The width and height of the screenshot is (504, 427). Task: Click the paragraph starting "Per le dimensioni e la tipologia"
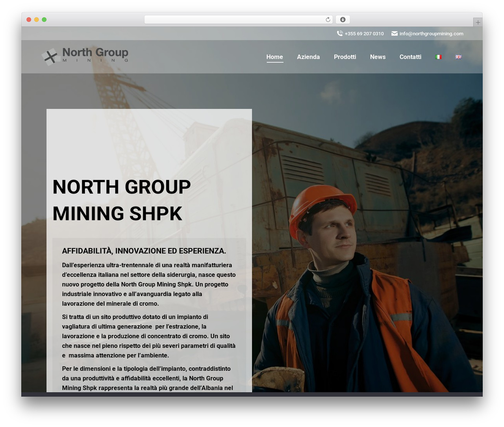point(148,378)
